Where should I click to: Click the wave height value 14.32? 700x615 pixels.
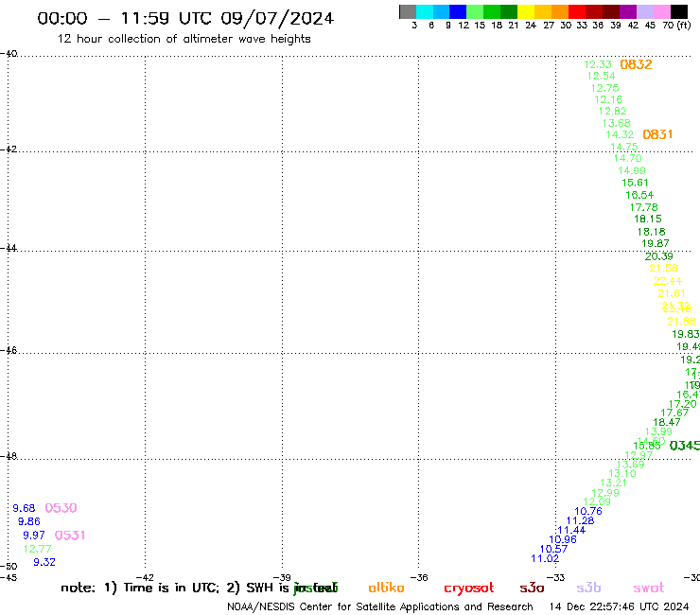(620, 134)
